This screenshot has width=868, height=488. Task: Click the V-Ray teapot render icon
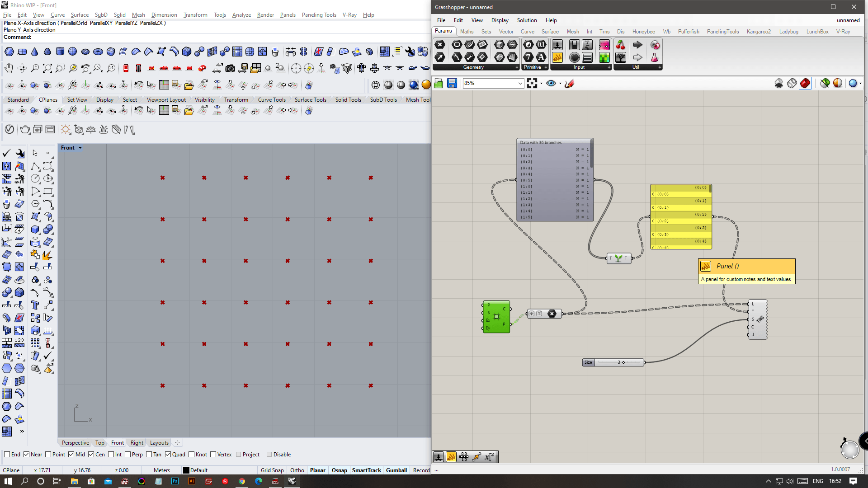[25, 130]
